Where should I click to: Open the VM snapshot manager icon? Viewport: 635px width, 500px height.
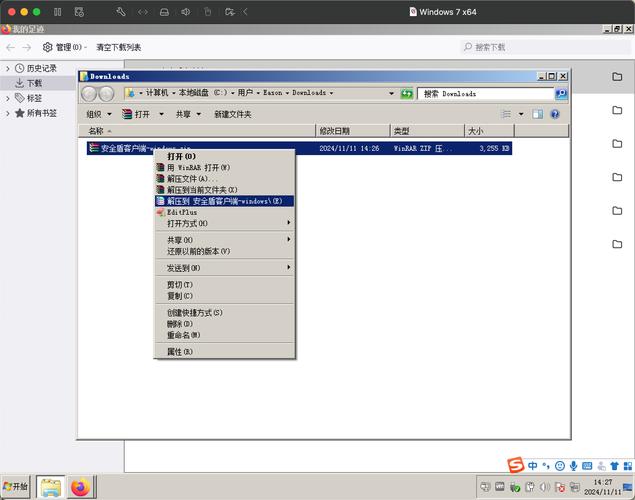(79, 12)
